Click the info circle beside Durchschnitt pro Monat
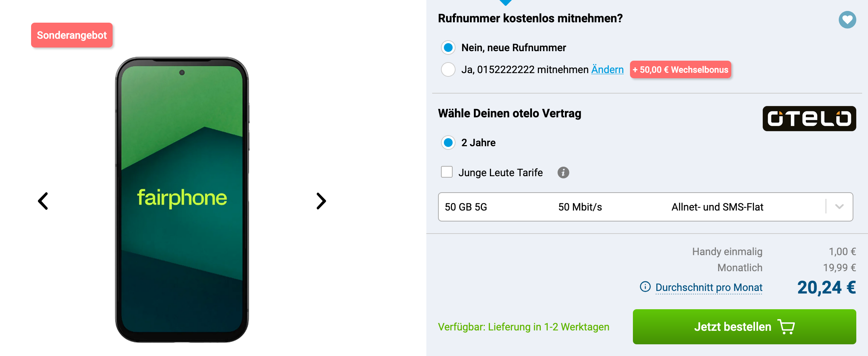 click(x=645, y=287)
